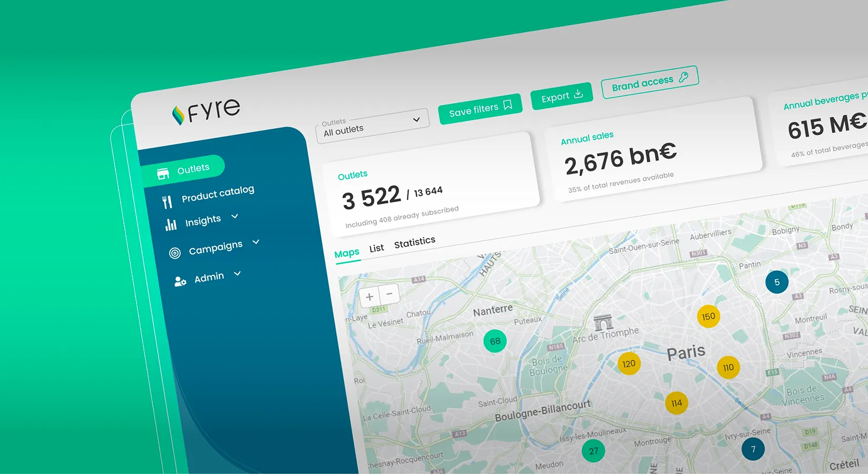Viewport: 868px width, 474px height.
Task: Click the download icon in Export
Action: [578, 93]
